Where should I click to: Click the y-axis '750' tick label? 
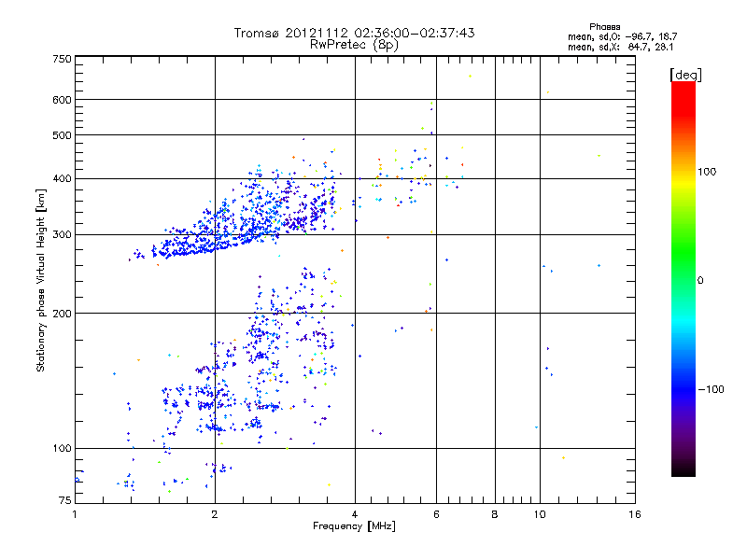tap(62, 59)
